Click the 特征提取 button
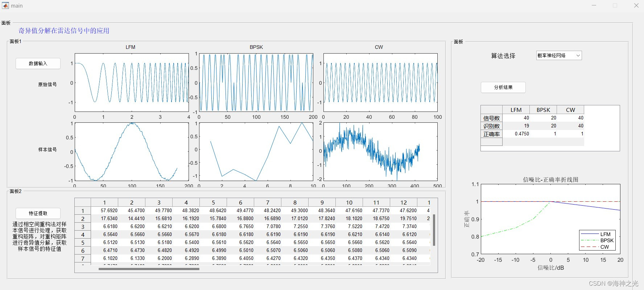 [x=38, y=213]
